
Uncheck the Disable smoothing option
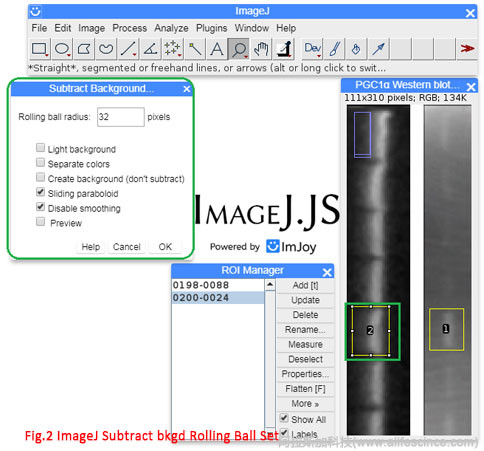pos(40,207)
